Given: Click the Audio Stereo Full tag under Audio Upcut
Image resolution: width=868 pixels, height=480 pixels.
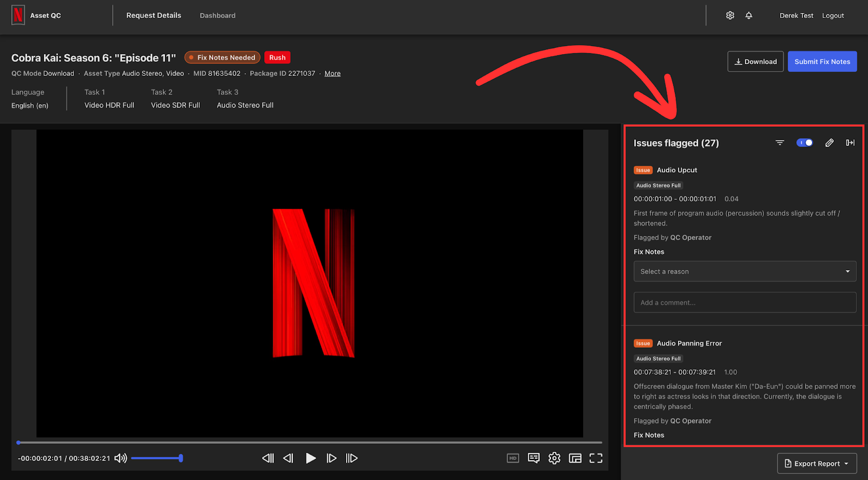Looking at the screenshot, I should click(x=658, y=185).
